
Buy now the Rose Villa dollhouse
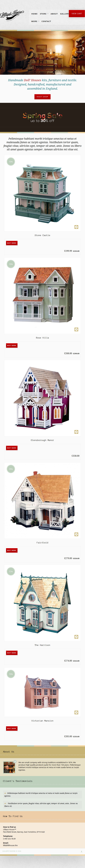[11, 345]
